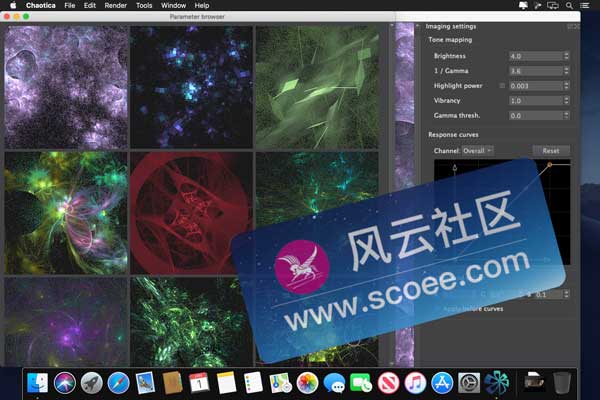Click the Brightness value stepper arrows
The height and width of the screenshot is (400, 600).
pyautogui.click(x=567, y=56)
